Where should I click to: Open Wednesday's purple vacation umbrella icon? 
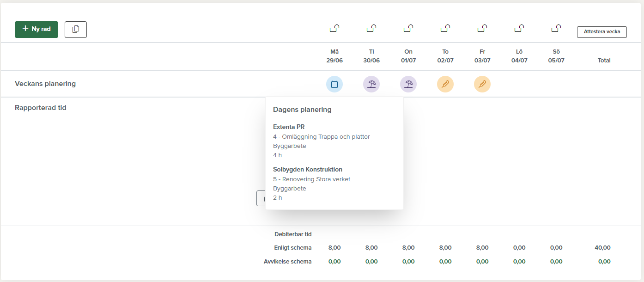tap(408, 84)
